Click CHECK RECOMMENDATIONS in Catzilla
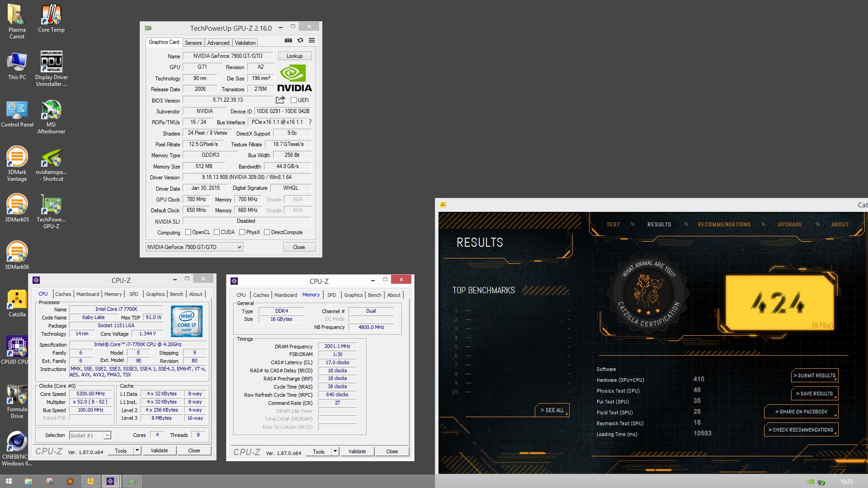The height and width of the screenshot is (488, 868). click(x=801, y=430)
